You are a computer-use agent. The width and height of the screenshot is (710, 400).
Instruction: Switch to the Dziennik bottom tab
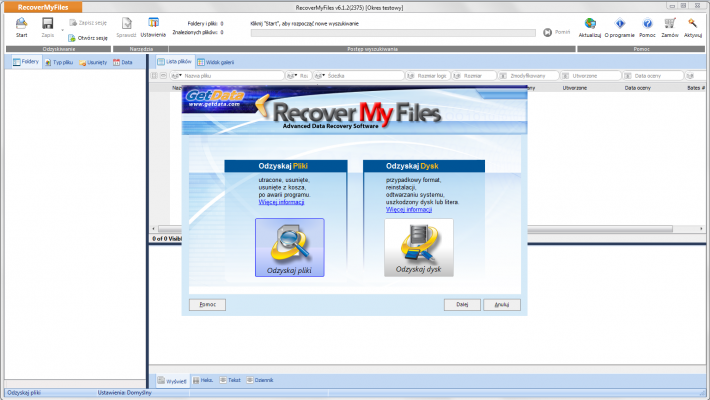(260, 381)
